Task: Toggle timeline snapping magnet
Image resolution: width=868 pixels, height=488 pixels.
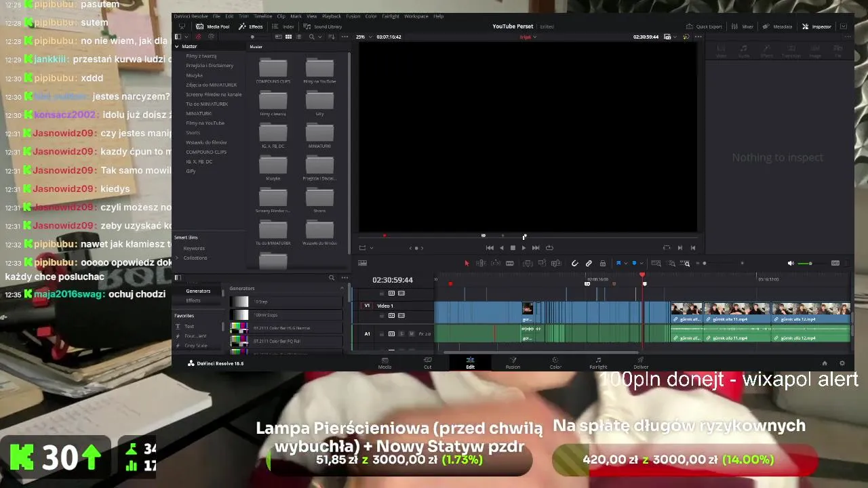Action: pos(574,263)
